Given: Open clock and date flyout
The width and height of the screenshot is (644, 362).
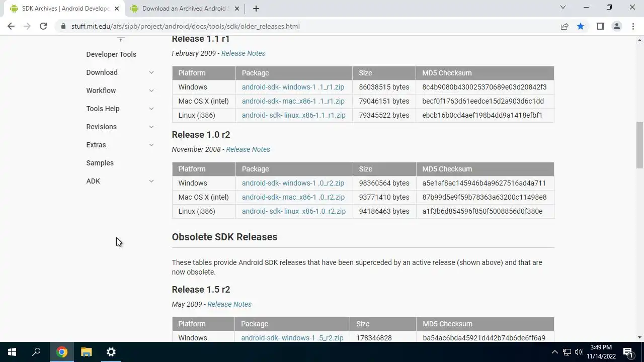Looking at the screenshot, I should (601, 352).
